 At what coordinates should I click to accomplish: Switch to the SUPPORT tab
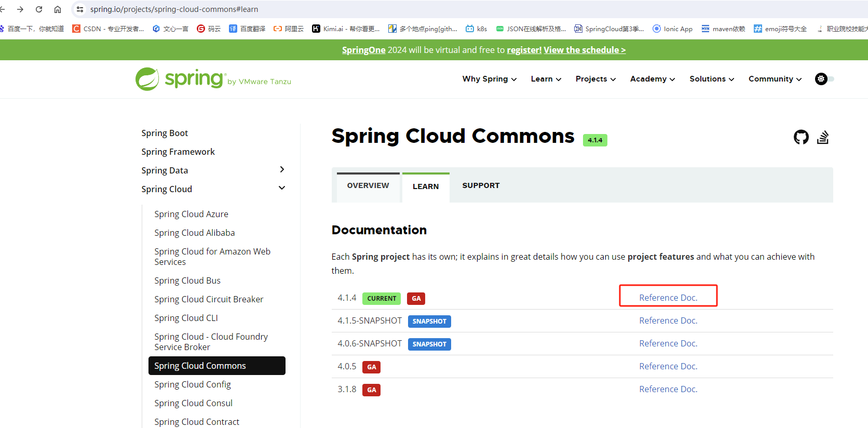[481, 186]
